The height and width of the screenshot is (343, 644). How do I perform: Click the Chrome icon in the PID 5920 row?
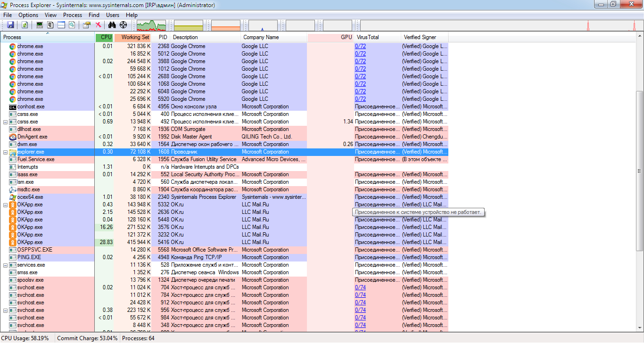(x=13, y=99)
